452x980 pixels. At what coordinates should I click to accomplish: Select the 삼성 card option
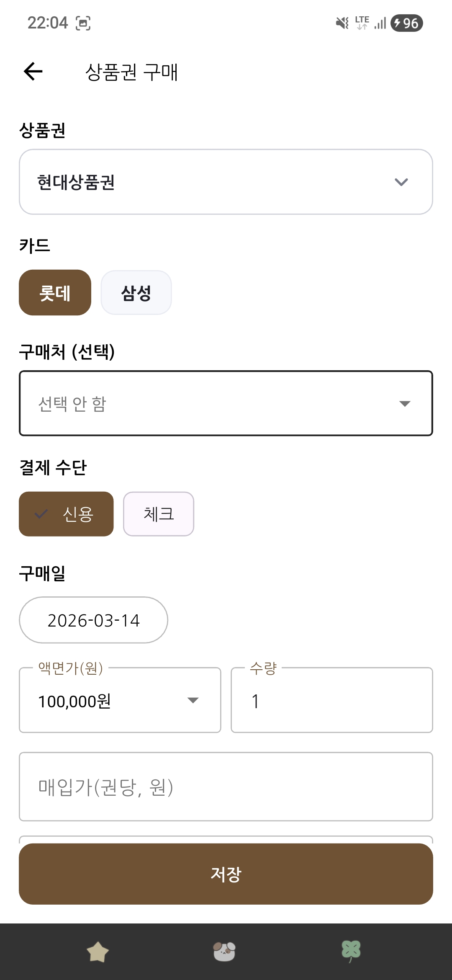point(136,292)
